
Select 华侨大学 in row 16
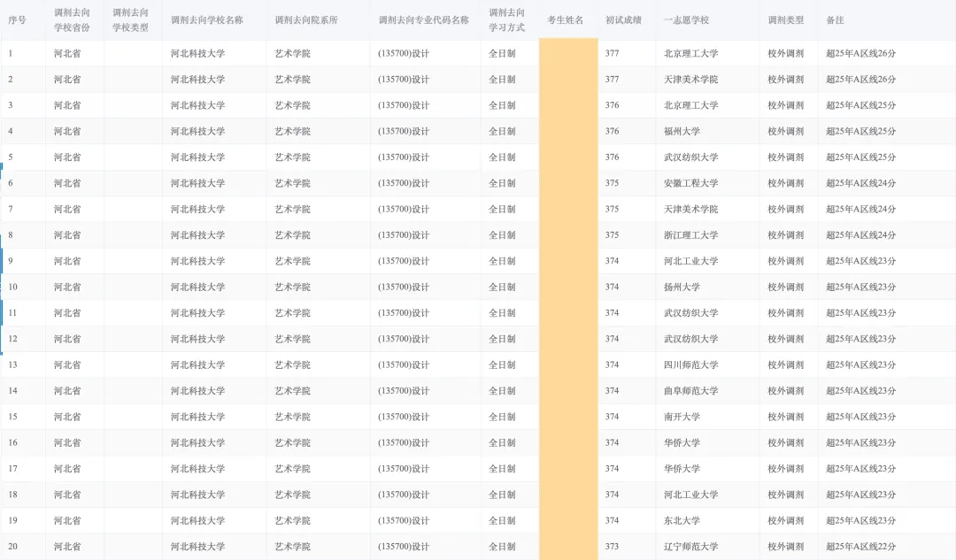tap(682, 443)
